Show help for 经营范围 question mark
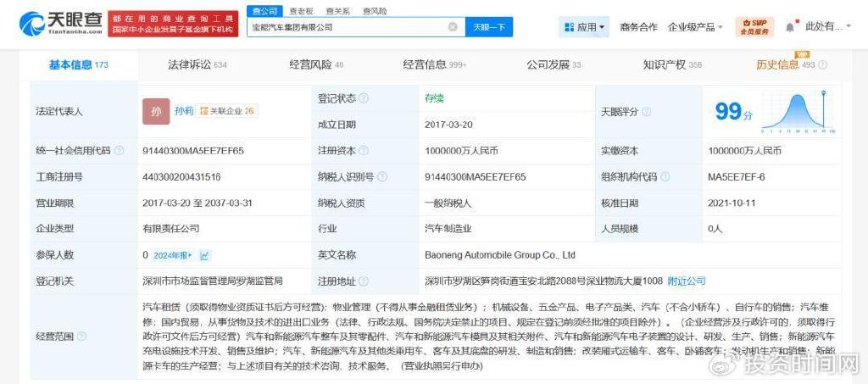Viewport: 868px width, 384px height. [81, 336]
